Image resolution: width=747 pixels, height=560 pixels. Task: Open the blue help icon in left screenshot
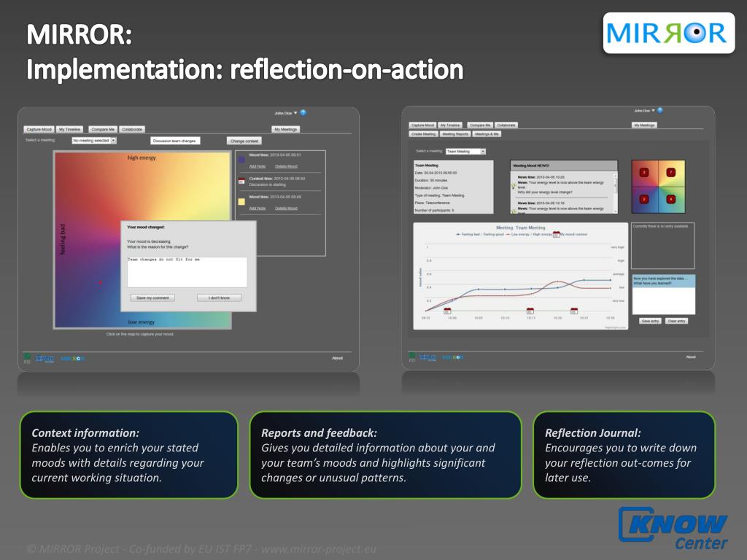[x=303, y=113]
